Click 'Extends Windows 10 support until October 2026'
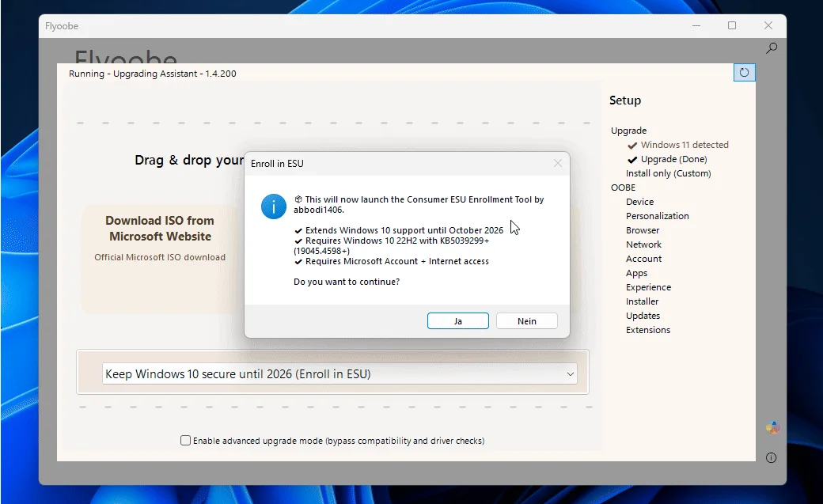This screenshot has width=823, height=504. click(x=404, y=230)
